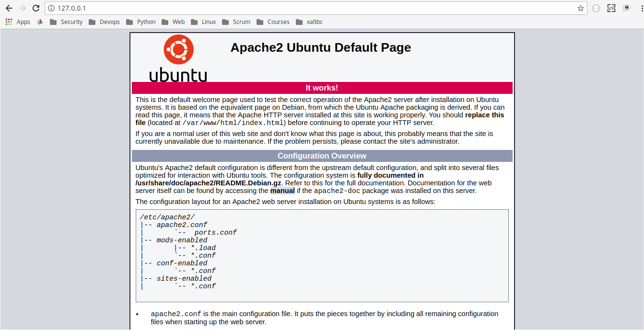The height and width of the screenshot is (330, 644).
Task: Click sites-enabled in the config tree
Action: 184,278
